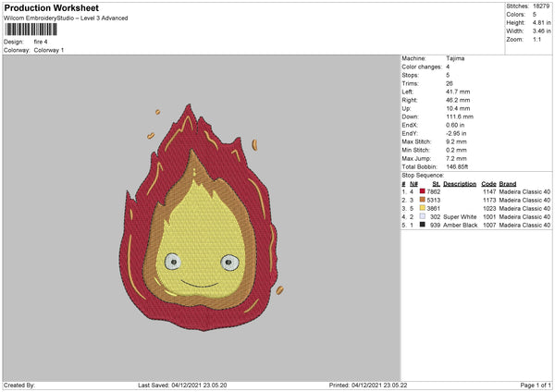Click the Right value 46.2 mm
Screen dimensions: 555x392
coord(458,100)
